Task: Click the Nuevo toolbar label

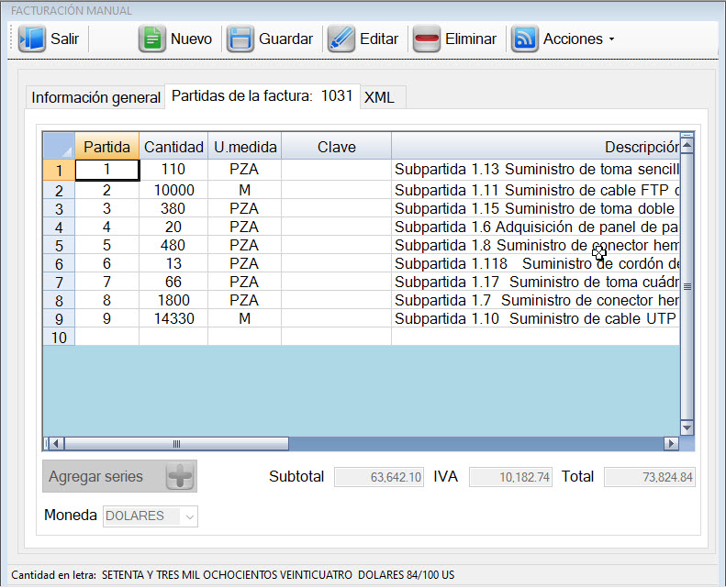Action: click(x=191, y=39)
